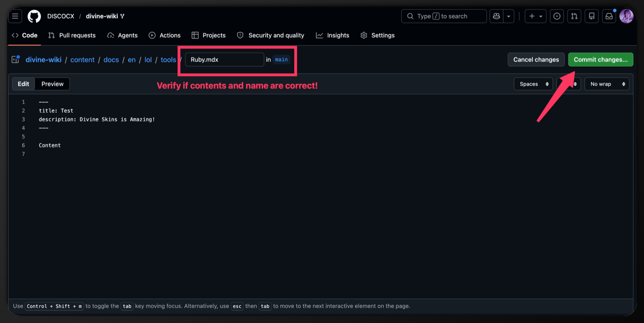The height and width of the screenshot is (323, 644).
Task: Switch to the Actions tab
Action: tap(165, 35)
